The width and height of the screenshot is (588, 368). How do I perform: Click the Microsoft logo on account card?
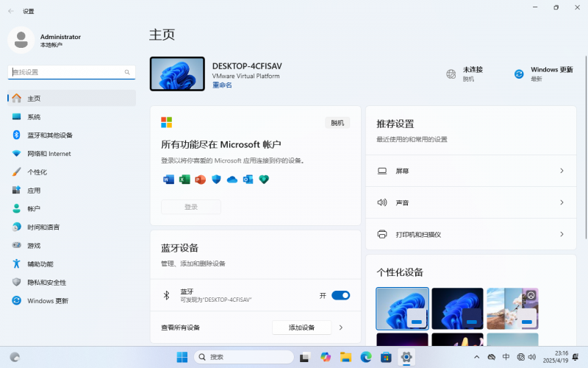pos(167,122)
